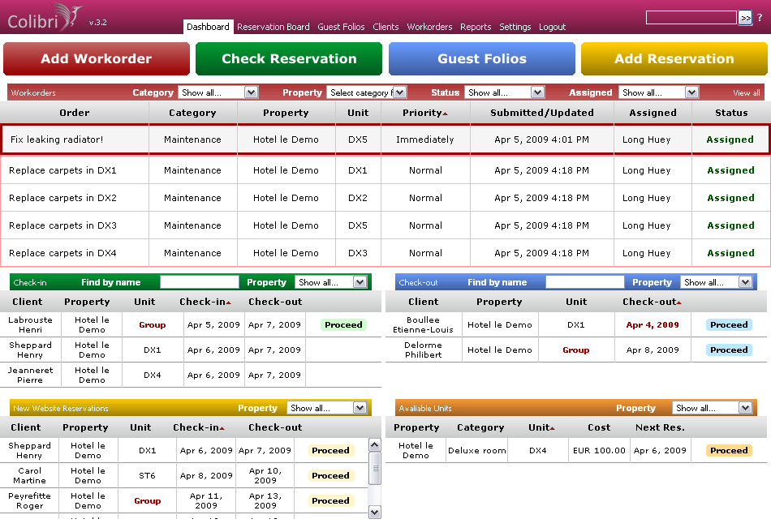Open the Reservation Board menu

(273, 27)
